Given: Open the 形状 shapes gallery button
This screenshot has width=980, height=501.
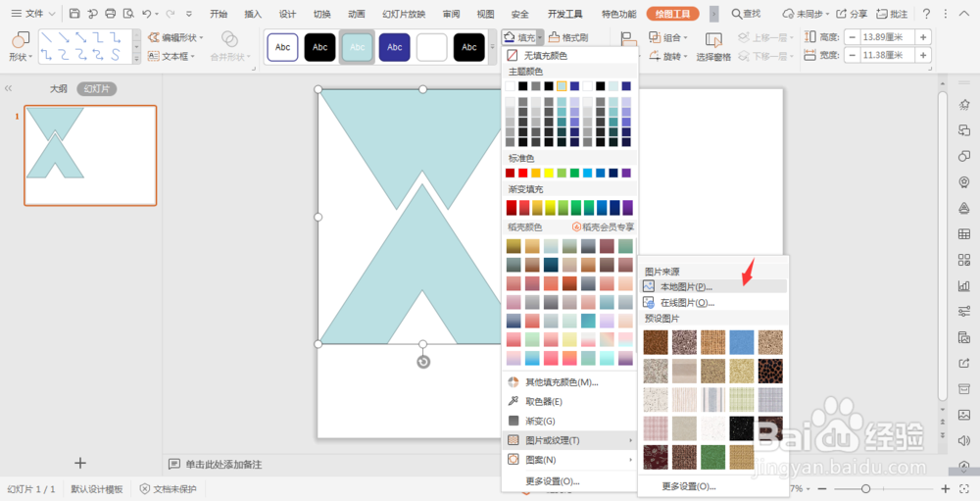Looking at the screenshot, I should coord(21,46).
